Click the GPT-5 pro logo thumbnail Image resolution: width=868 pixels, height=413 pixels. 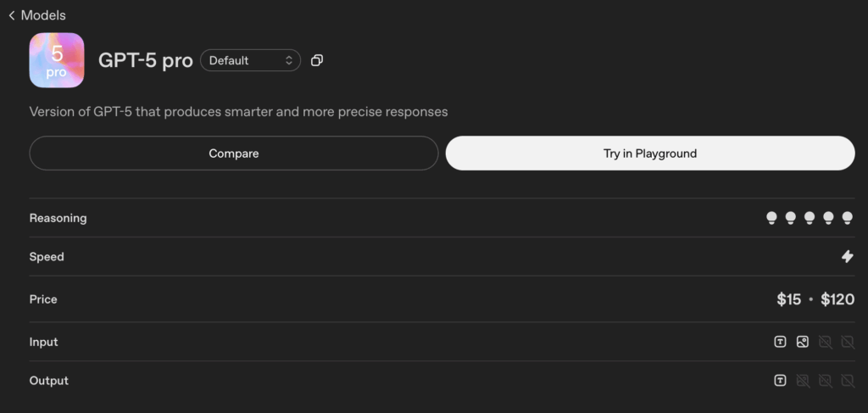(x=56, y=60)
